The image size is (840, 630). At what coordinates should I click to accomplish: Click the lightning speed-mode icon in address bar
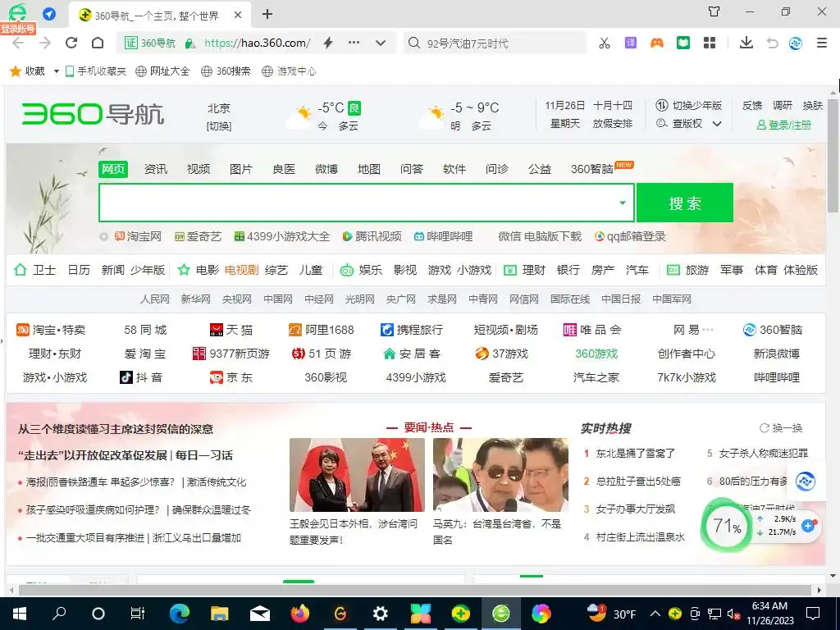328,43
